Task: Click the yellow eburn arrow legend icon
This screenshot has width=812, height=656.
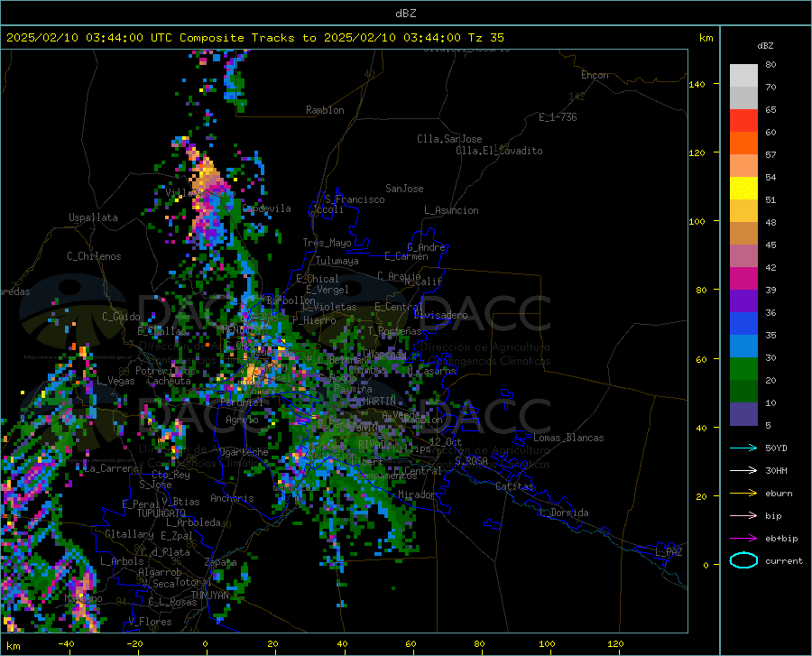Action: click(743, 493)
